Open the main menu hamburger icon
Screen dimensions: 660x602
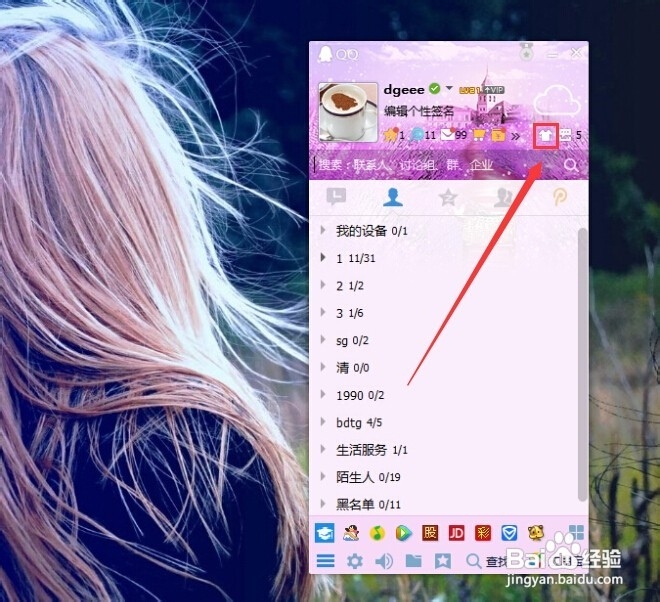pyautogui.click(x=325, y=561)
